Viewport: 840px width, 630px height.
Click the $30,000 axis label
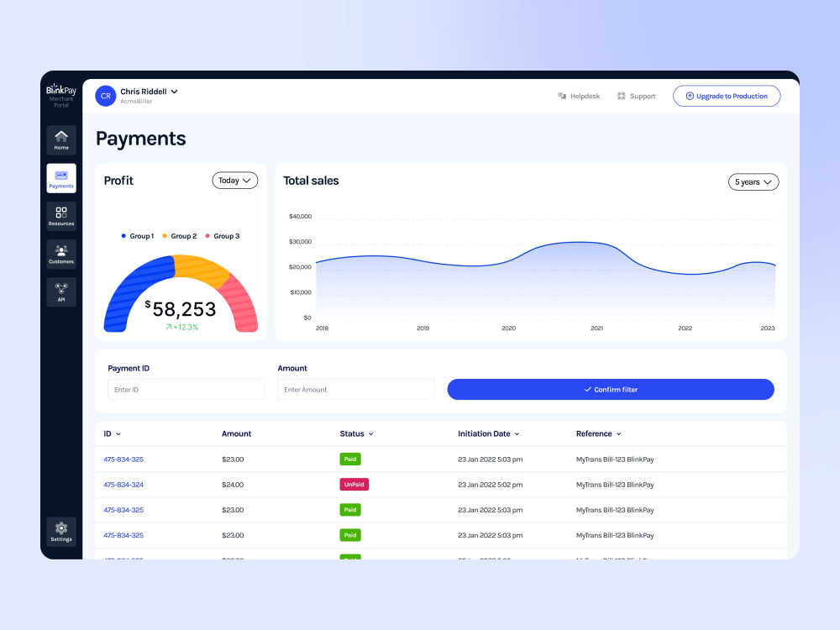pyautogui.click(x=300, y=242)
